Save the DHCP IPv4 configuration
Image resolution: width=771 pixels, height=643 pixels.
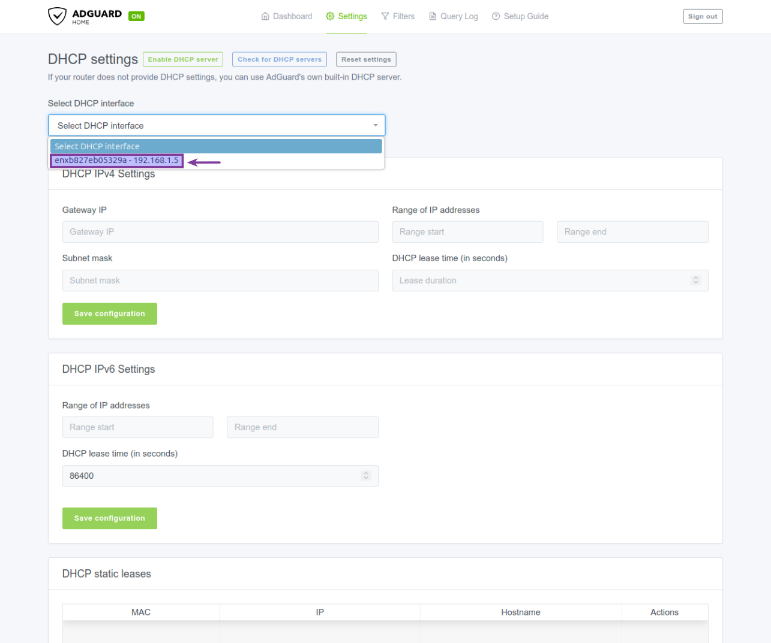pos(109,313)
